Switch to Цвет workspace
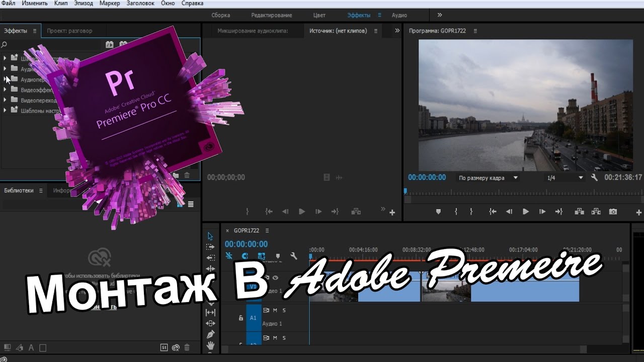The height and width of the screenshot is (362, 644). (x=319, y=15)
